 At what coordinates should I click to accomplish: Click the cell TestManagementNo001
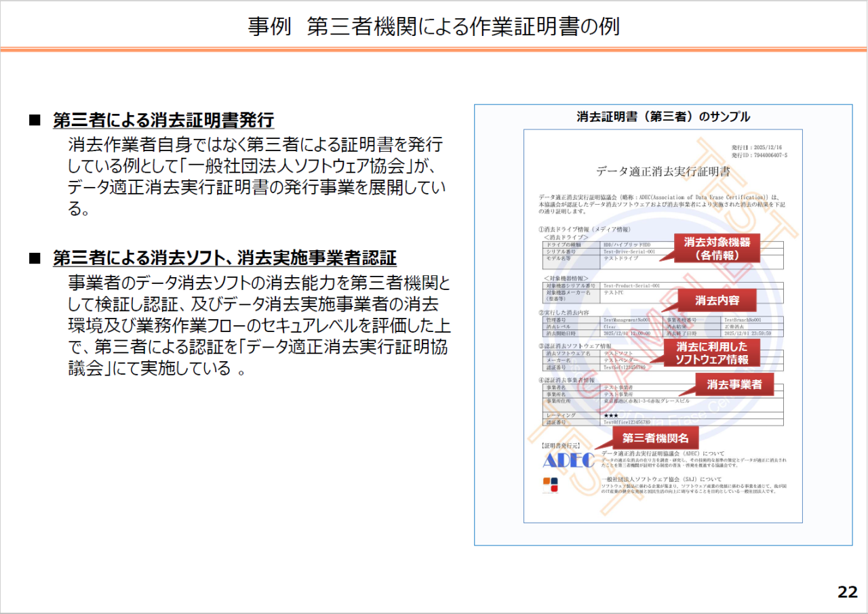(627, 320)
